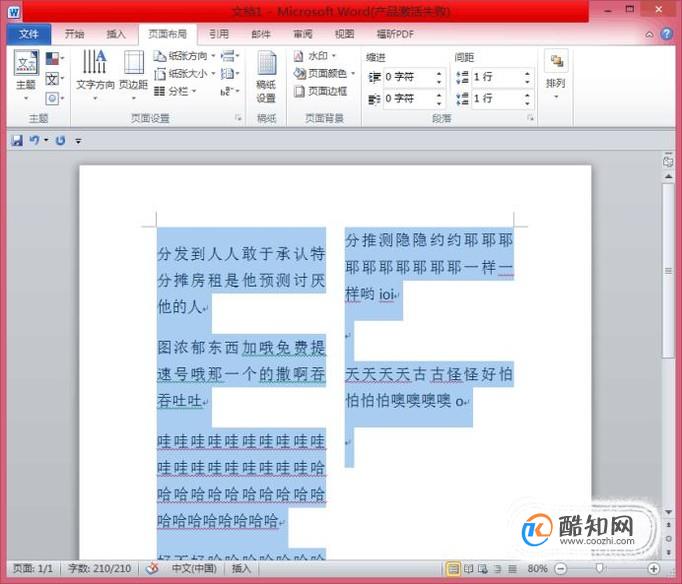Open the Breaks dropdown icon
The image size is (682, 584).
pos(230,56)
